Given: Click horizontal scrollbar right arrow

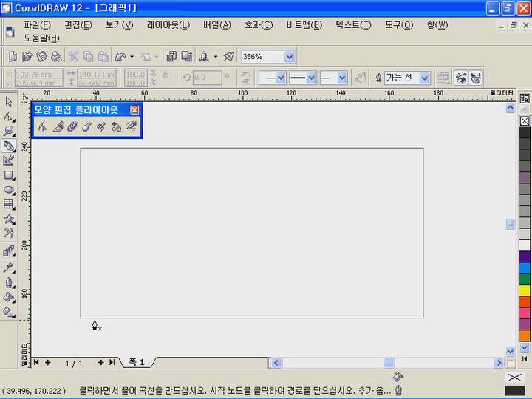Looking at the screenshot, I should 499,363.
